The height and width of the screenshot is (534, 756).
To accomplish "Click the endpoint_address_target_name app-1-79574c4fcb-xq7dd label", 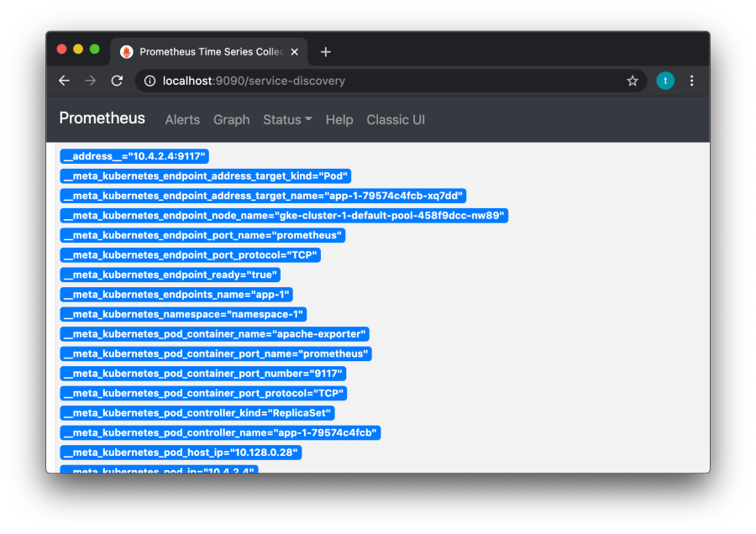I will pos(263,196).
